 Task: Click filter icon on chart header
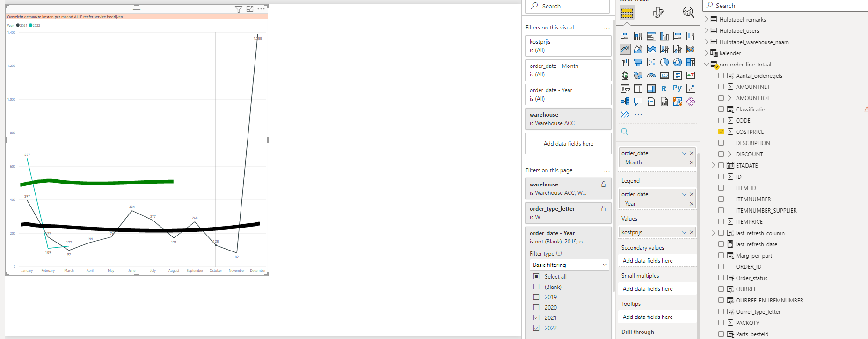point(238,9)
